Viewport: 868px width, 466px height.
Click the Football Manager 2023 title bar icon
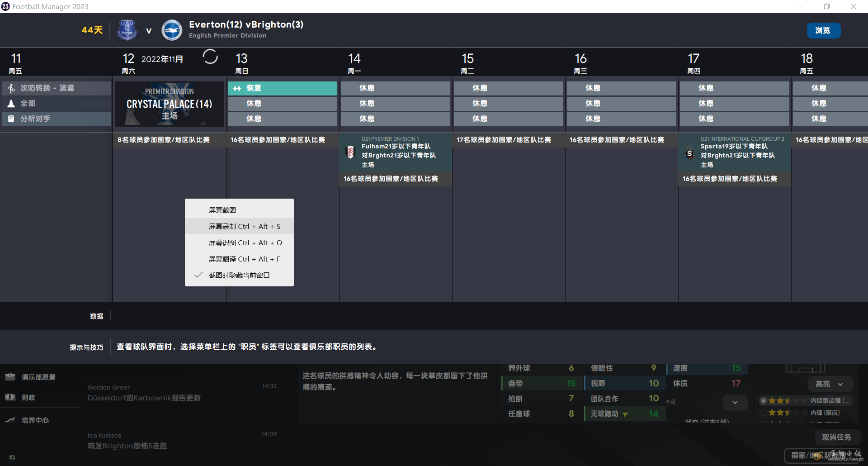[5, 6]
